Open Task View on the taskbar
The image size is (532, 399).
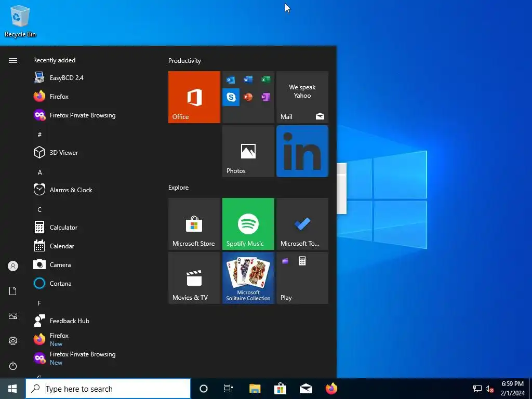pos(229,389)
